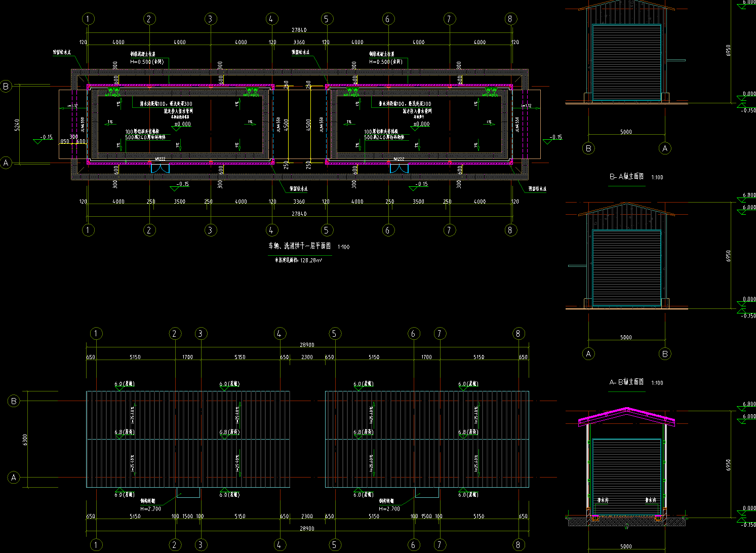Select the 28900 overall dimension above roof plan

tap(307, 345)
